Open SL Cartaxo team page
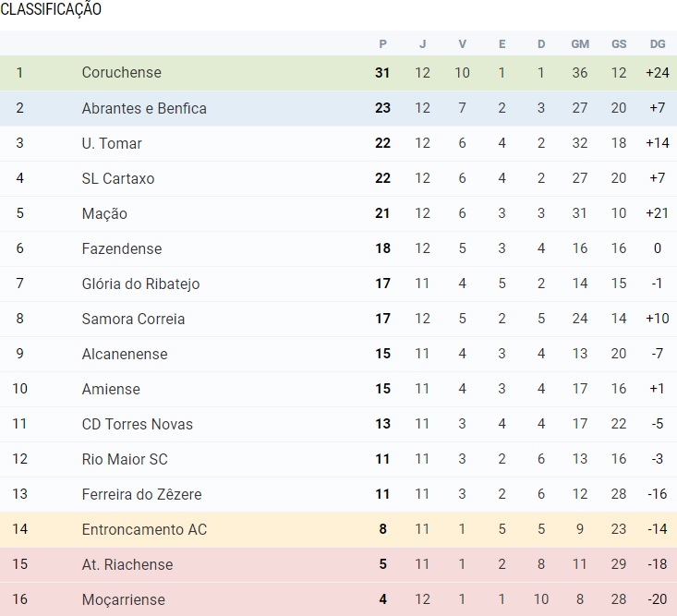677x616 pixels. pos(118,178)
